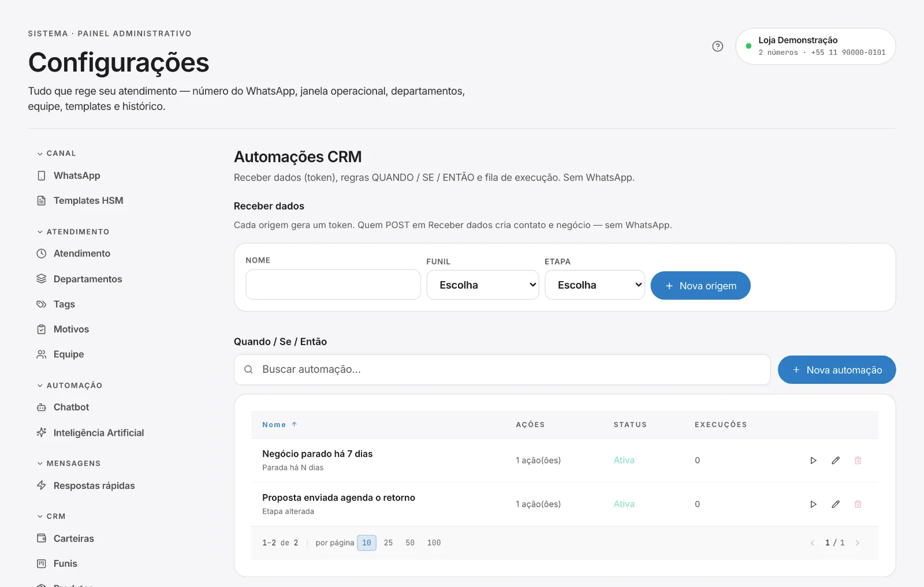Focus the Nome input field
The height and width of the screenshot is (587, 924).
(x=333, y=285)
